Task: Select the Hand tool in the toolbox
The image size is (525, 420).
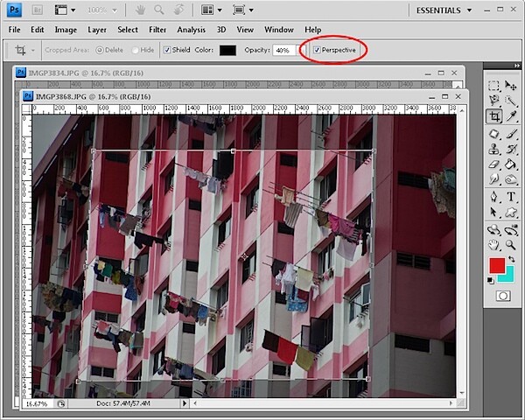Action: (x=493, y=245)
